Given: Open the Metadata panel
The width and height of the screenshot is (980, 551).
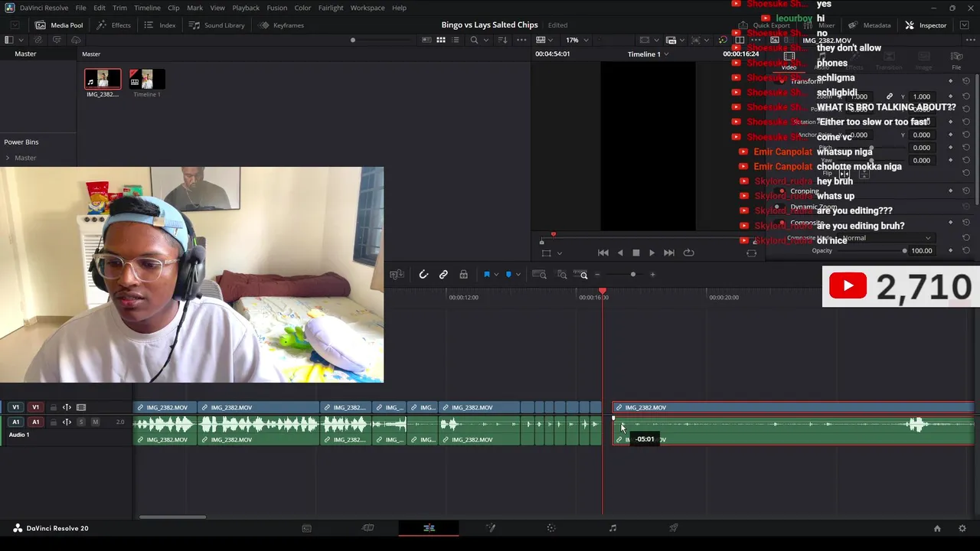Looking at the screenshot, I should coord(869,25).
